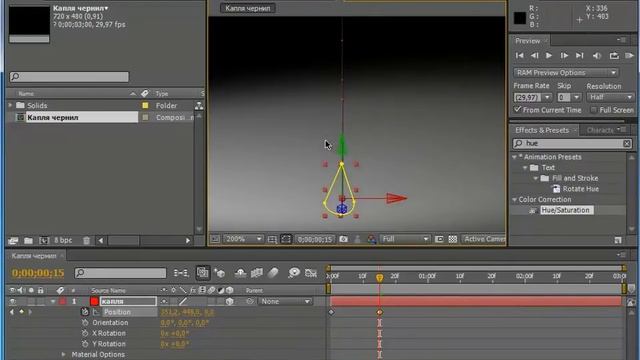This screenshot has width=640, height=360.
Task: Enable Full Screen checkbox
Action: point(594,110)
